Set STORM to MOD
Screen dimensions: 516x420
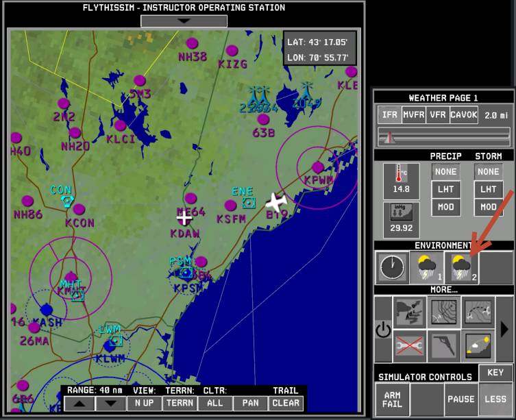489,207
